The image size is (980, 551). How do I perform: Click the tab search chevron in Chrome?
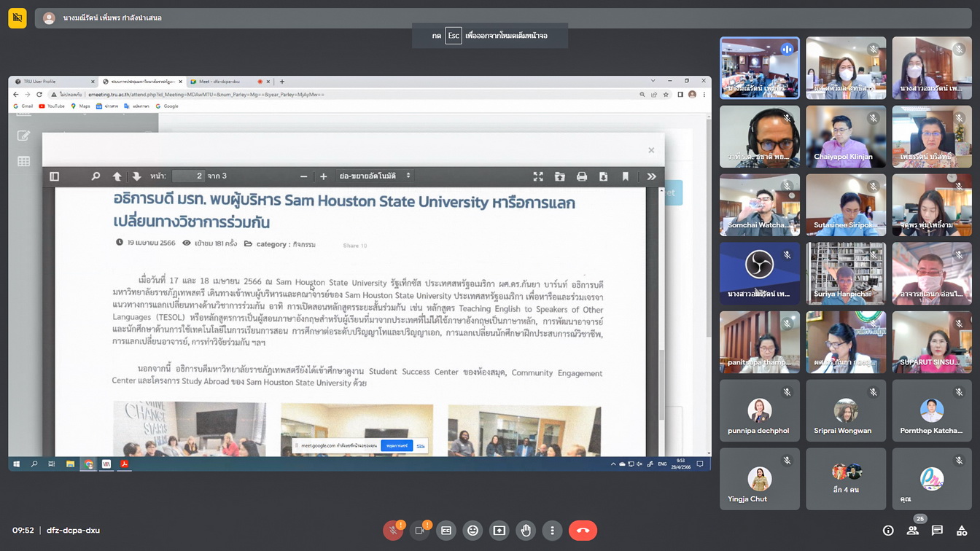pyautogui.click(x=653, y=81)
